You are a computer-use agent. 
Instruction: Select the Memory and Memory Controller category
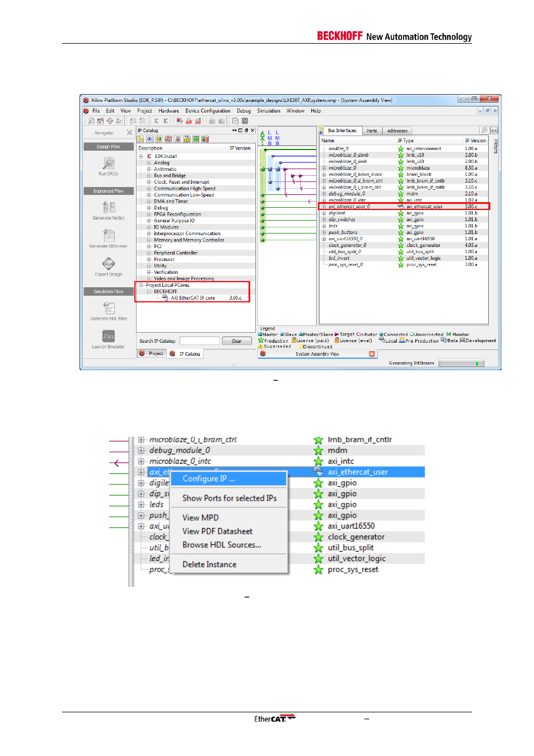point(189,240)
